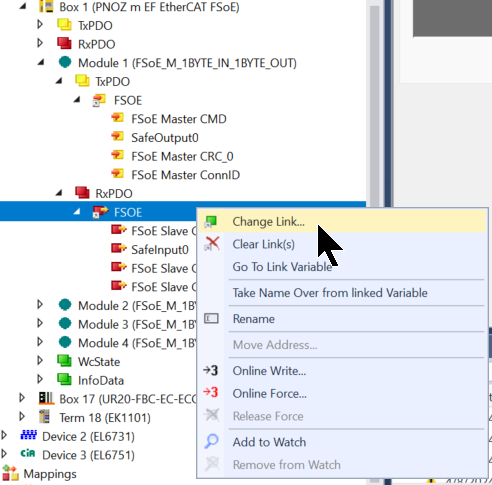Expand Module 2 tree node
This screenshot has width=492, height=485.
40,304
